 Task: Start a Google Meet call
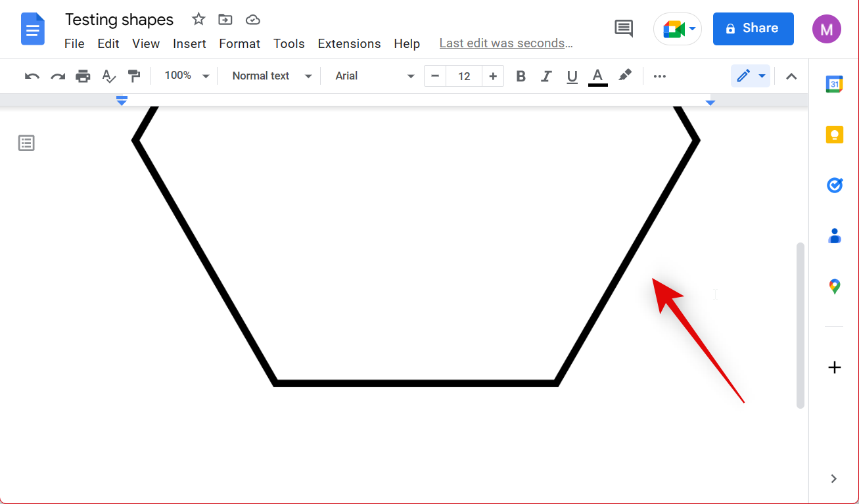click(678, 29)
